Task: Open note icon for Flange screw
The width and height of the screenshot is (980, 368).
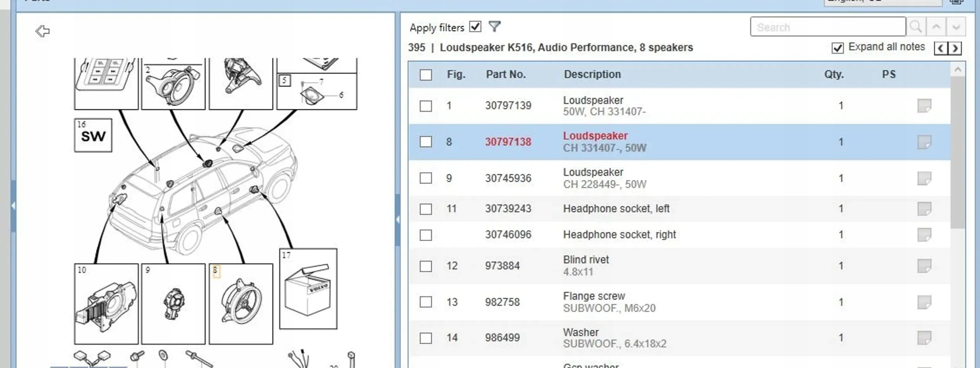Action: 924,302
